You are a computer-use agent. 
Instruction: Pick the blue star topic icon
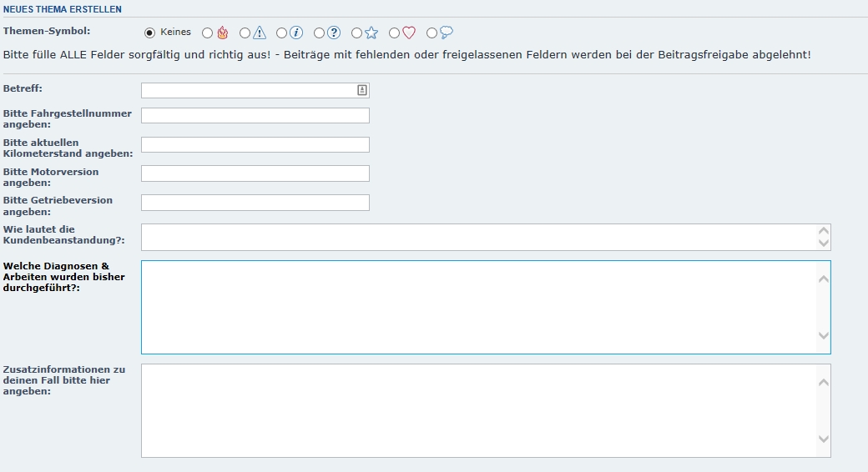coord(371,33)
